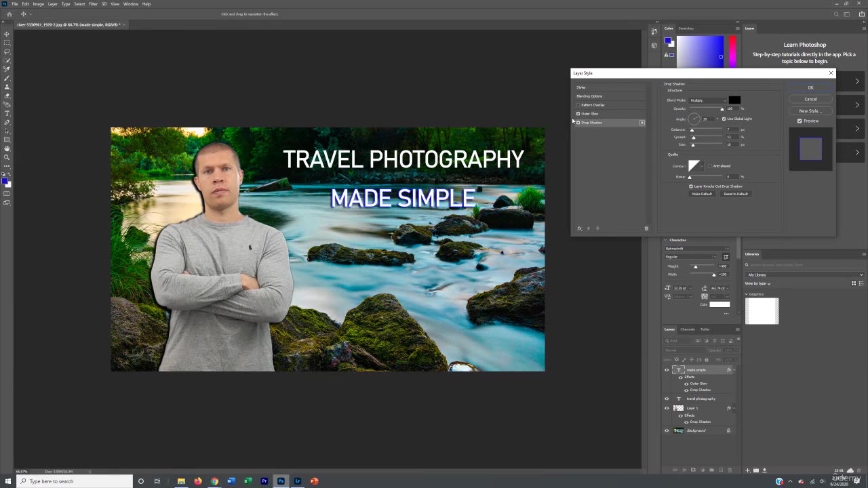
Task: Click the white Character color swatch
Action: pyautogui.click(x=719, y=304)
